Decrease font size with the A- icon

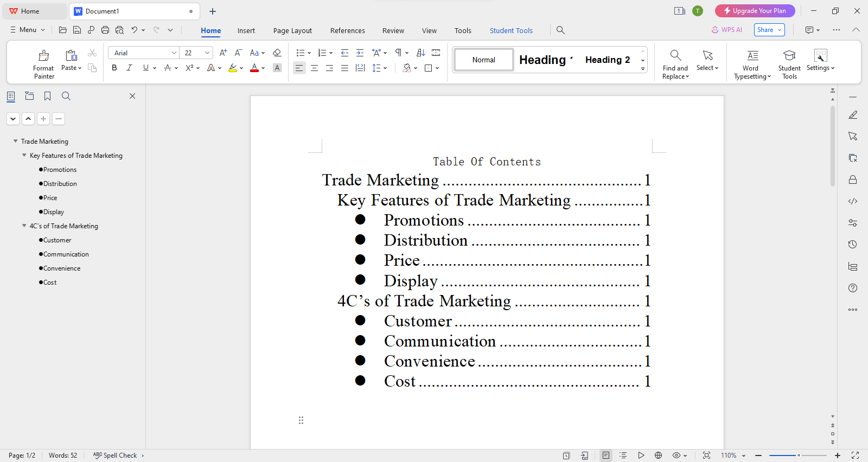click(238, 53)
